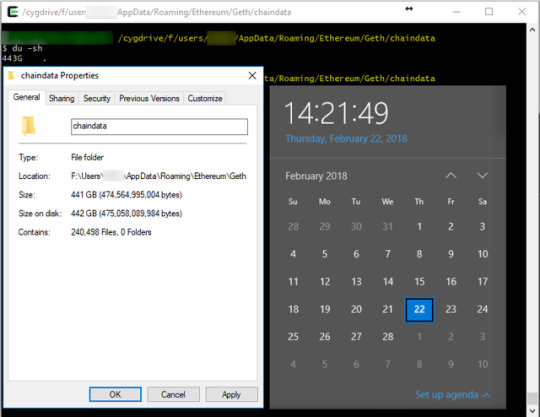Screen dimensions: 540x417
Task: Click the size value 441 GB text
Action: point(126,195)
